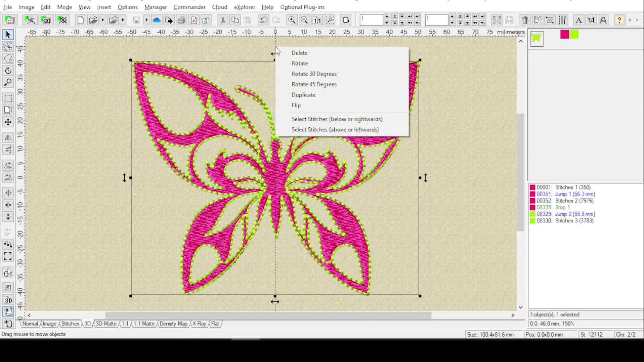
Task: Open the File menu
Action: click(x=7, y=7)
